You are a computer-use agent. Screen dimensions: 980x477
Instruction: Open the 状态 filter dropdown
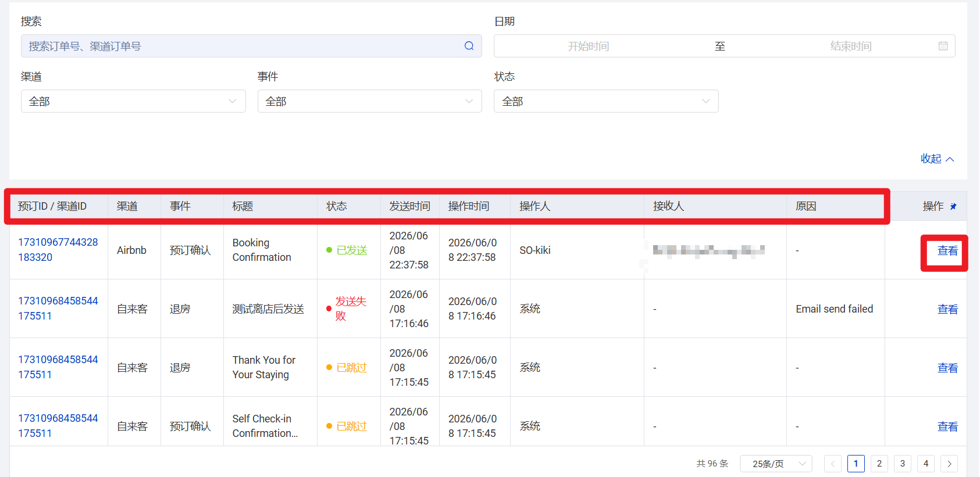click(x=606, y=101)
